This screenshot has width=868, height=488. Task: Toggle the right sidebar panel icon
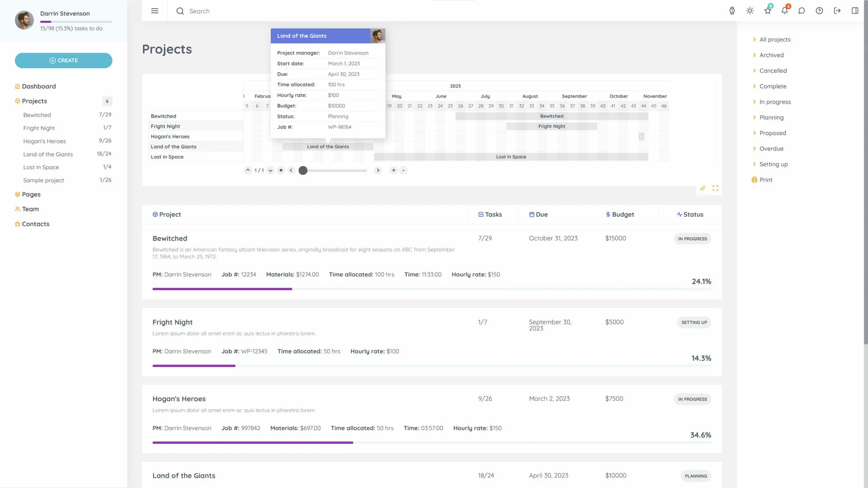854,11
